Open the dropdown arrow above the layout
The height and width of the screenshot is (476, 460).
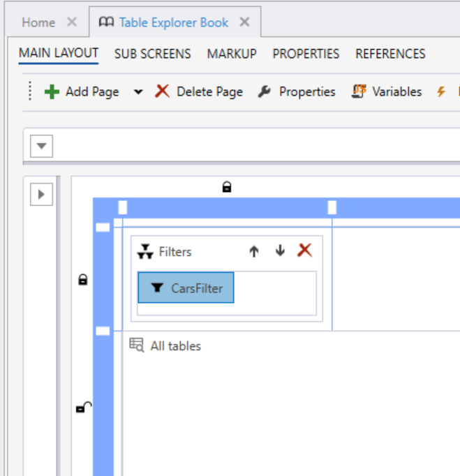(41, 147)
